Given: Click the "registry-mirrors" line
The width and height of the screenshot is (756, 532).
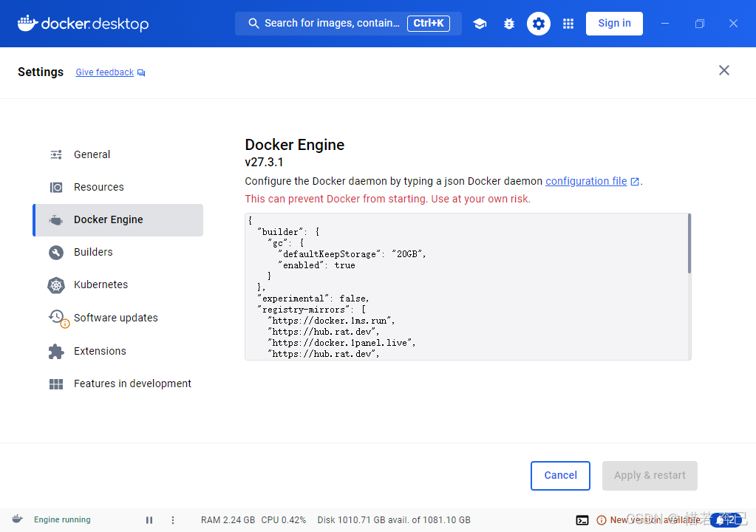Looking at the screenshot, I should pyautogui.click(x=311, y=310).
